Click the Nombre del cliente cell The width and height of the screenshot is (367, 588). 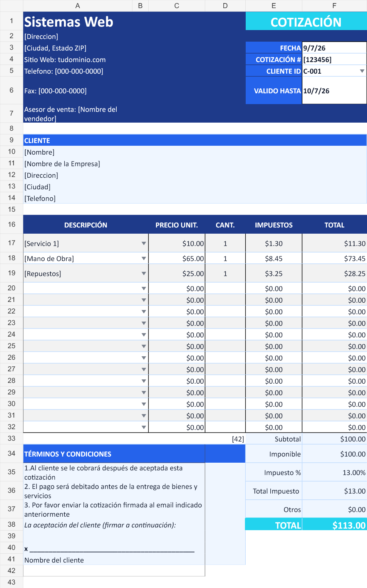click(x=114, y=559)
